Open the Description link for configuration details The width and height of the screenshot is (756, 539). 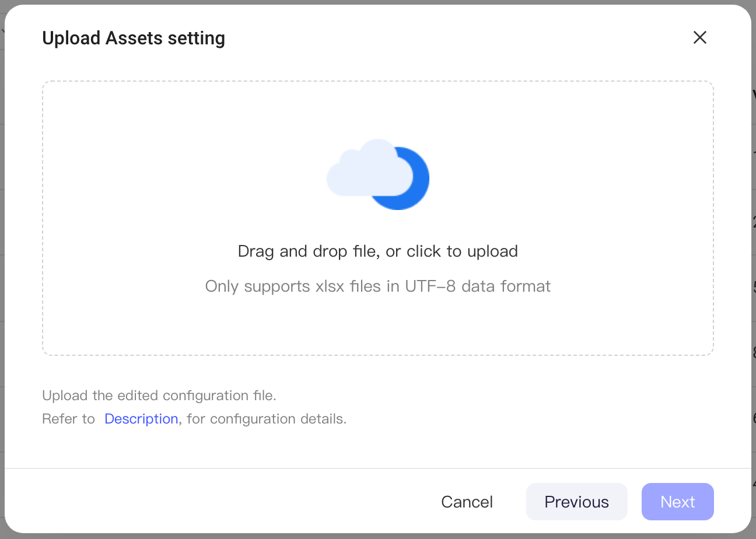point(141,419)
